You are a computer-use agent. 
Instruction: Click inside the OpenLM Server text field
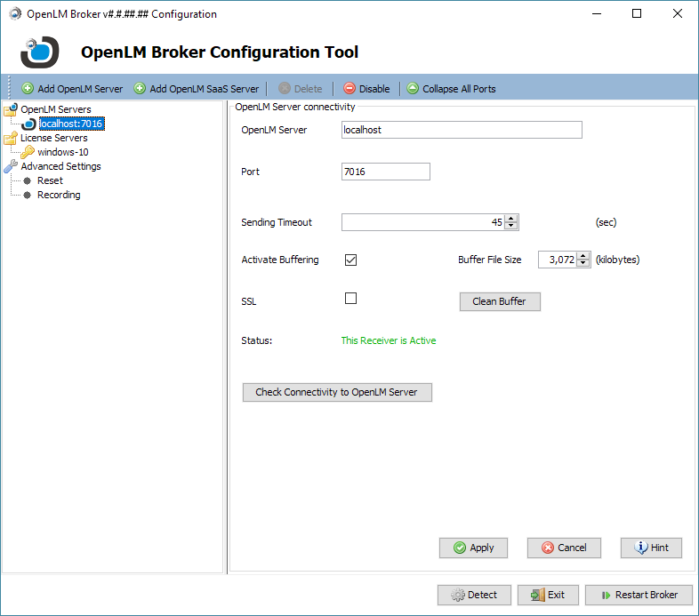tap(462, 130)
